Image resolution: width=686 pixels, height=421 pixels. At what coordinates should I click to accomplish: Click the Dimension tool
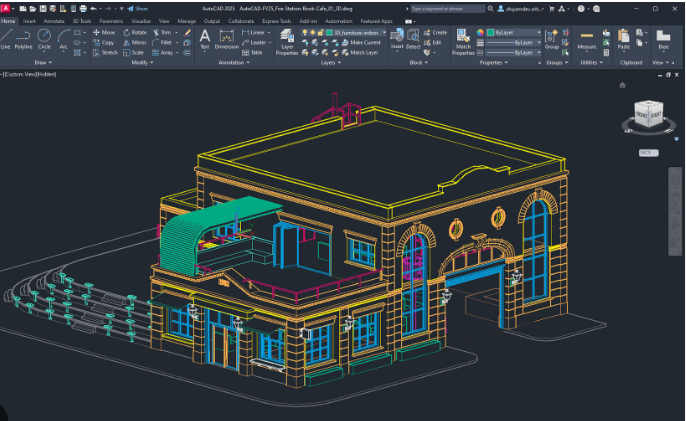[x=227, y=40]
